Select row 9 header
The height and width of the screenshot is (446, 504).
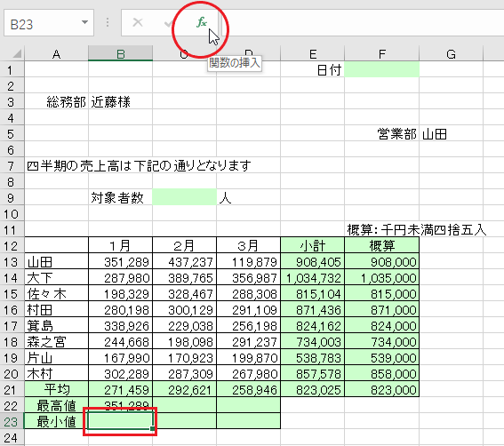click(12, 197)
